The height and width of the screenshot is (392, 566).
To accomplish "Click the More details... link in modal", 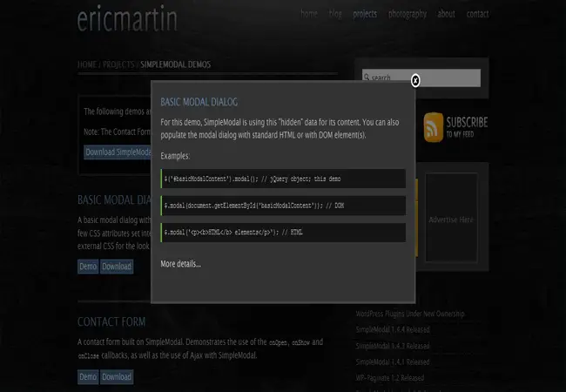I will [x=181, y=264].
